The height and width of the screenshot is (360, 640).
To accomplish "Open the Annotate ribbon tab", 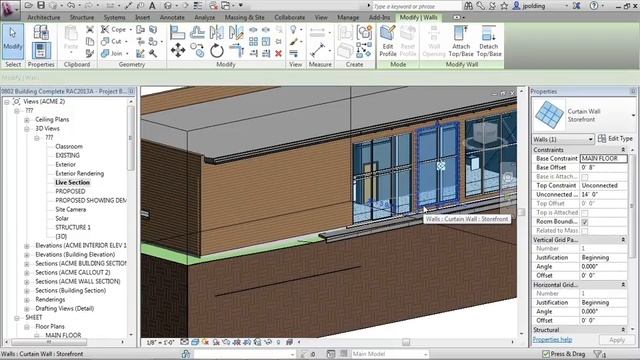I will coord(172,17).
